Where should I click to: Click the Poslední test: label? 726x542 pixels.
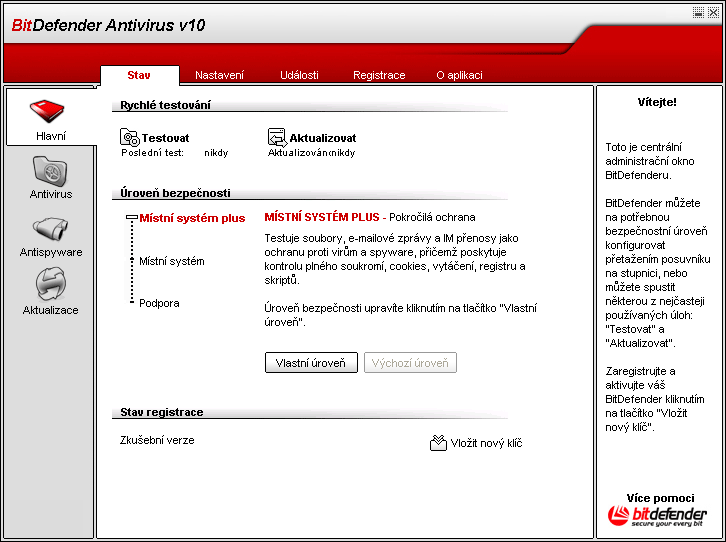pyautogui.click(x=152, y=153)
